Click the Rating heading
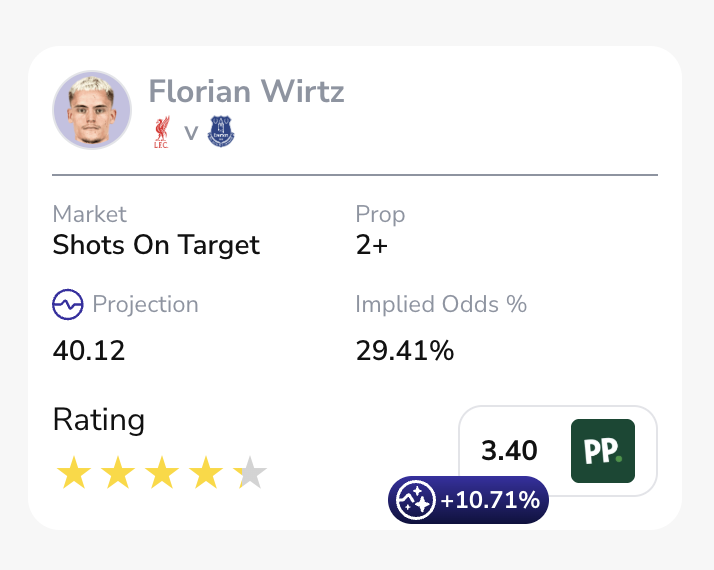Image resolution: width=714 pixels, height=570 pixels. (98, 420)
